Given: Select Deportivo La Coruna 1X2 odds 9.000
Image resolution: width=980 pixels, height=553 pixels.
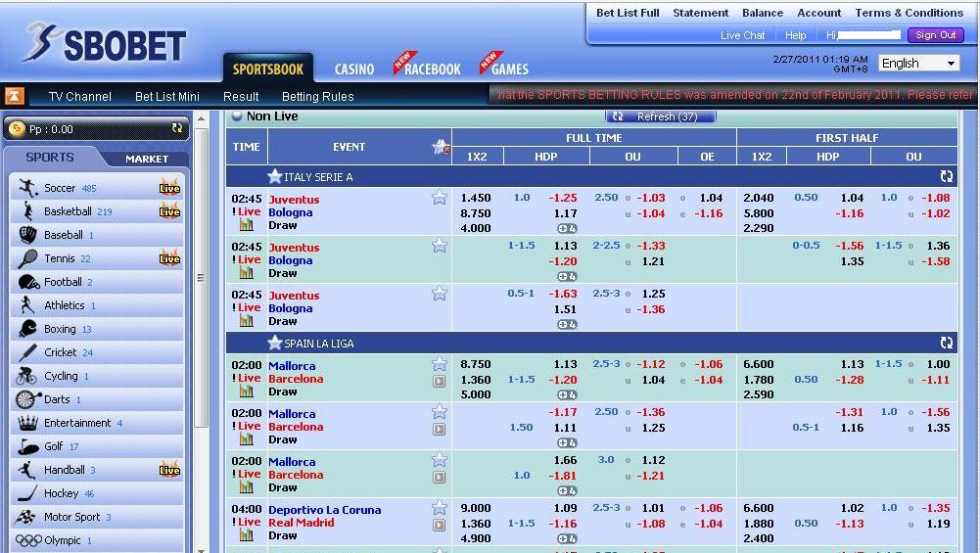Looking at the screenshot, I should click(x=476, y=508).
